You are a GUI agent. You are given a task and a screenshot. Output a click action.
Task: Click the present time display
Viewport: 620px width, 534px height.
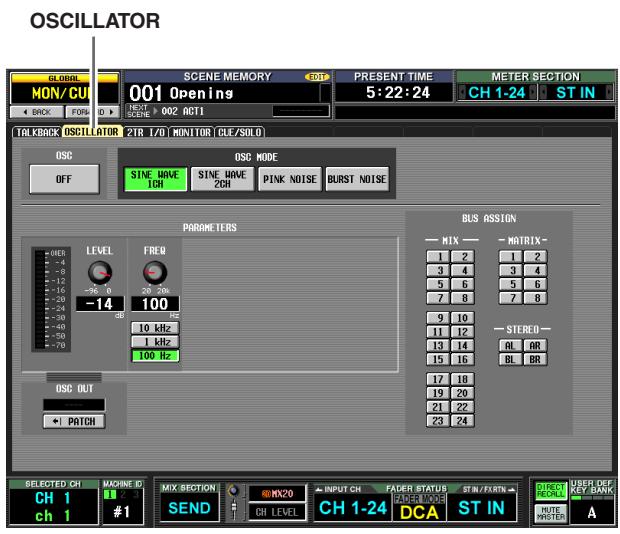[x=397, y=92]
